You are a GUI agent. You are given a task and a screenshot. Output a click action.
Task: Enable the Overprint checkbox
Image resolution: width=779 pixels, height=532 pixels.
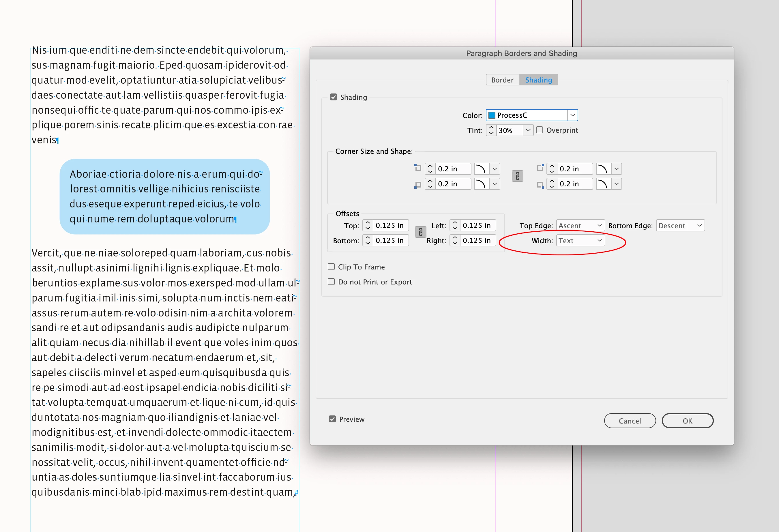click(539, 130)
